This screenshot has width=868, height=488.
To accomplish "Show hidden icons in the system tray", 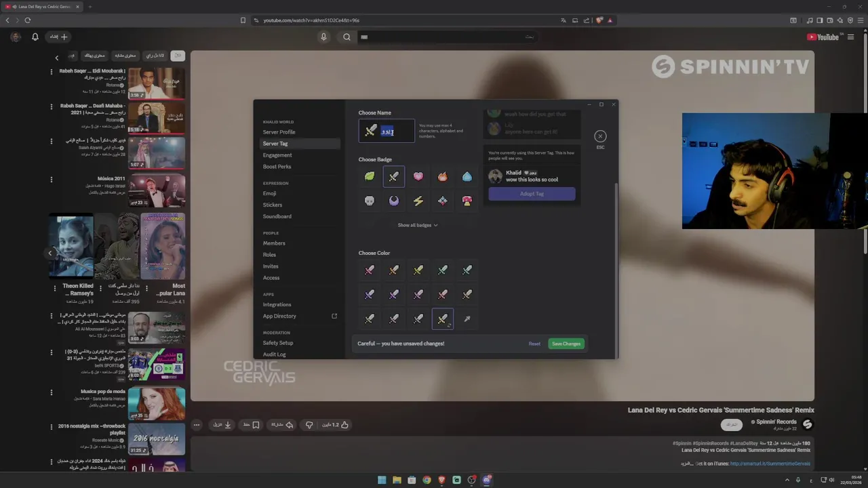I will tap(787, 480).
